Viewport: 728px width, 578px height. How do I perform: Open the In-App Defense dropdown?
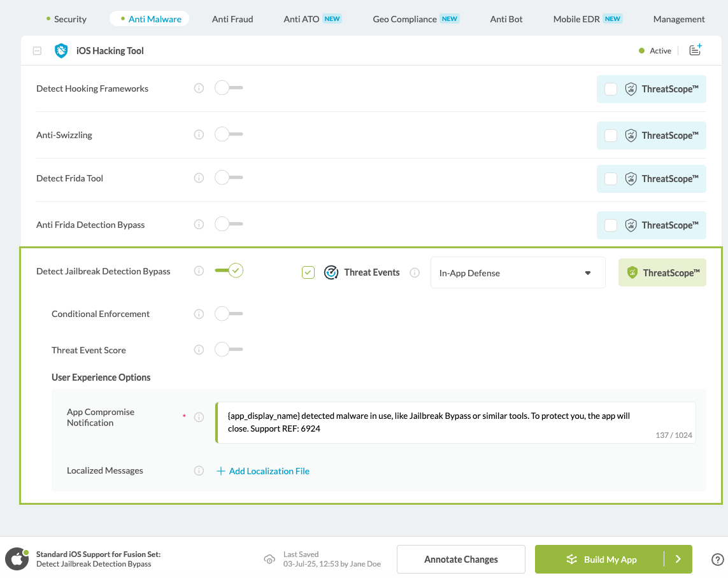pyautogui.click(x=517, y=273)
